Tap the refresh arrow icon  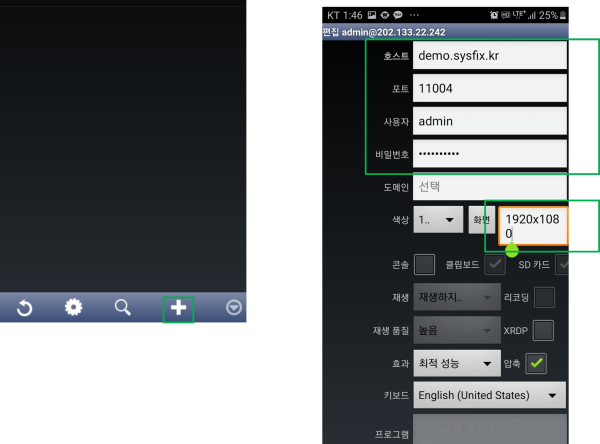coord(24,308)
